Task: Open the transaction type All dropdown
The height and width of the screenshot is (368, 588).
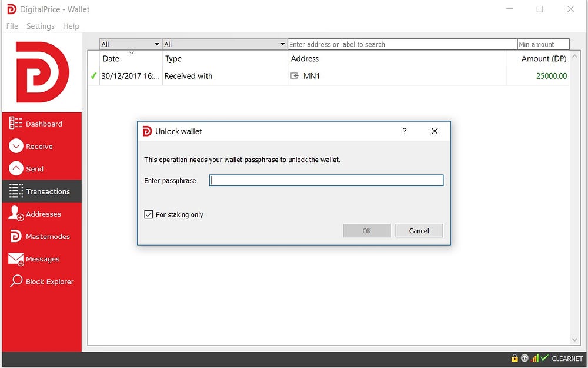Action: 225,44
